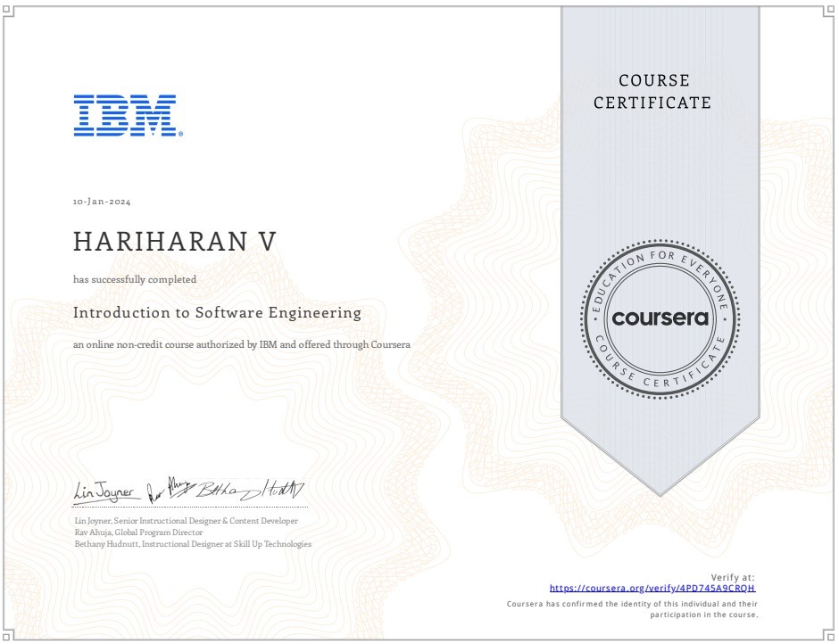Image resolution: width=839 pixels, height=644 pixels.
Task: Select 'Rav Ahuja, Global Program Director' line
Action: click(x=138, y=533)
